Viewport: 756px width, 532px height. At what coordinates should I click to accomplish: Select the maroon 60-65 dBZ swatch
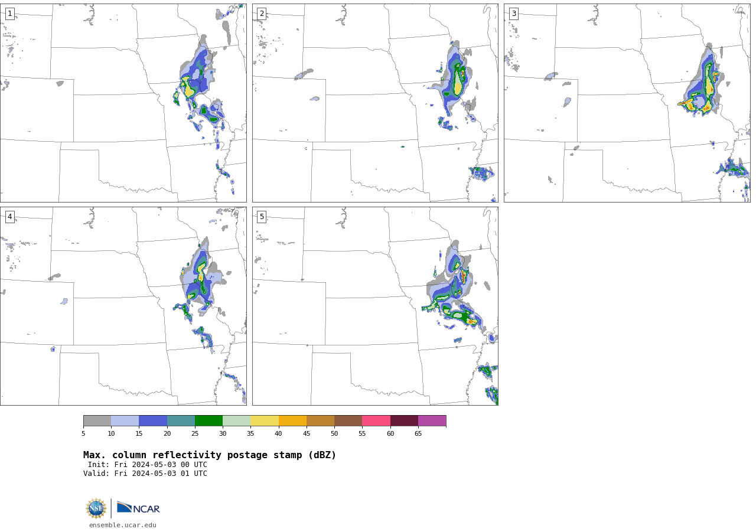point(404,420)
